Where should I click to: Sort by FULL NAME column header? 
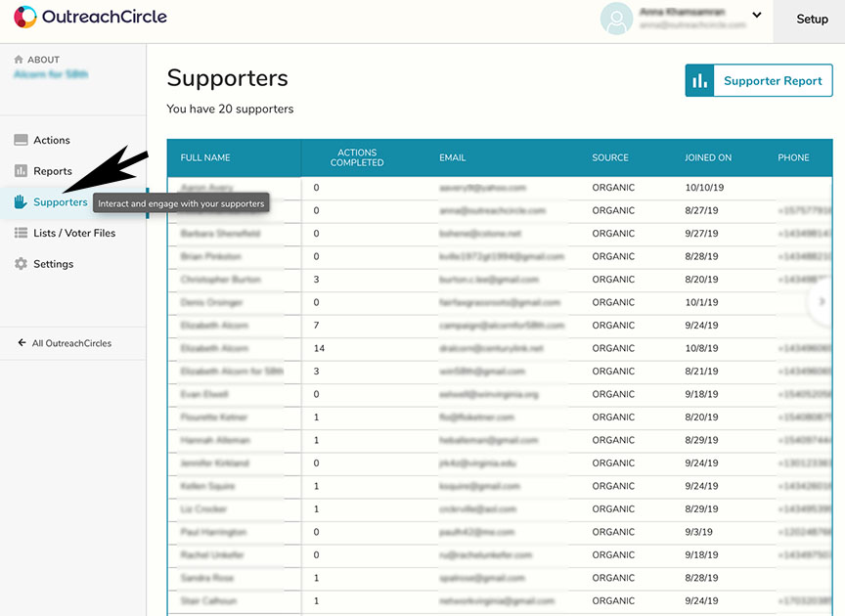coord(205,157)
